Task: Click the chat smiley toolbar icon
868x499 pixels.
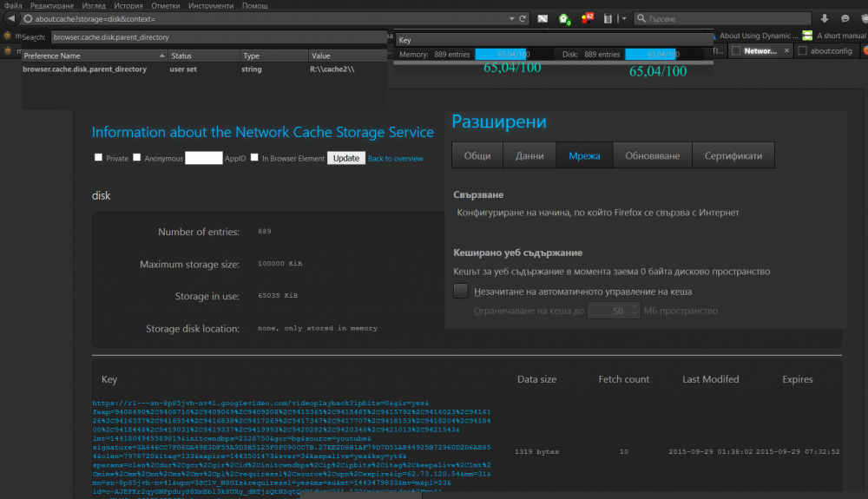Action: click(x=845, y=19)
